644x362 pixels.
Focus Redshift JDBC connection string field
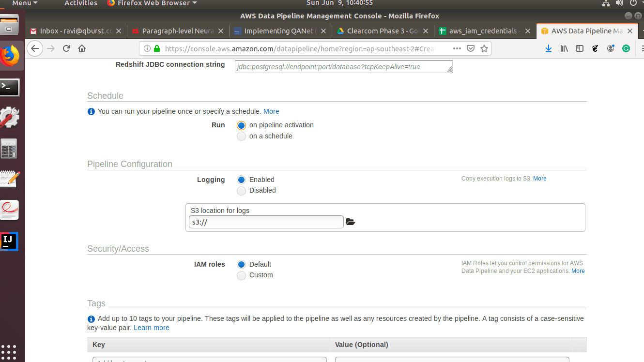(x=343, y=67)
